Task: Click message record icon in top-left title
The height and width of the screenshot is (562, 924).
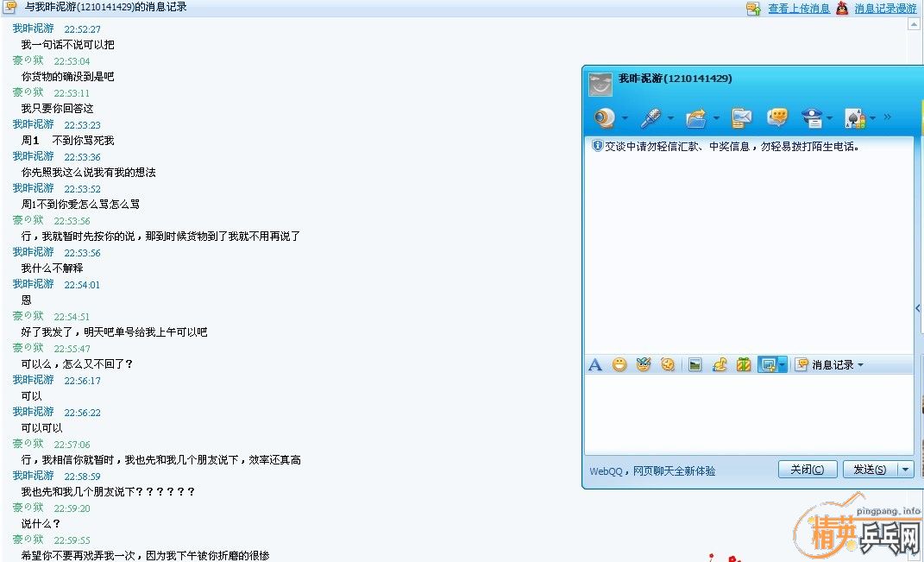Action: (x=10, y=7)
